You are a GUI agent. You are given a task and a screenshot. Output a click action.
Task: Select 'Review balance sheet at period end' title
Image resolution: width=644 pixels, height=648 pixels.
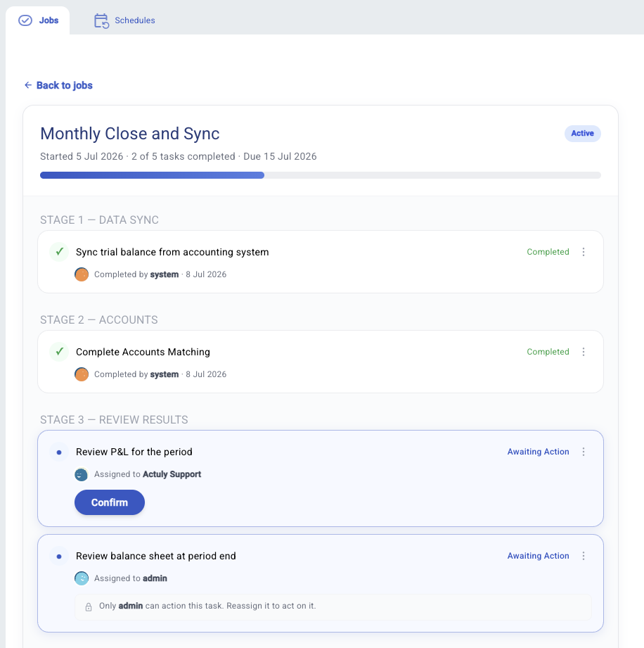tap(156, 556)
